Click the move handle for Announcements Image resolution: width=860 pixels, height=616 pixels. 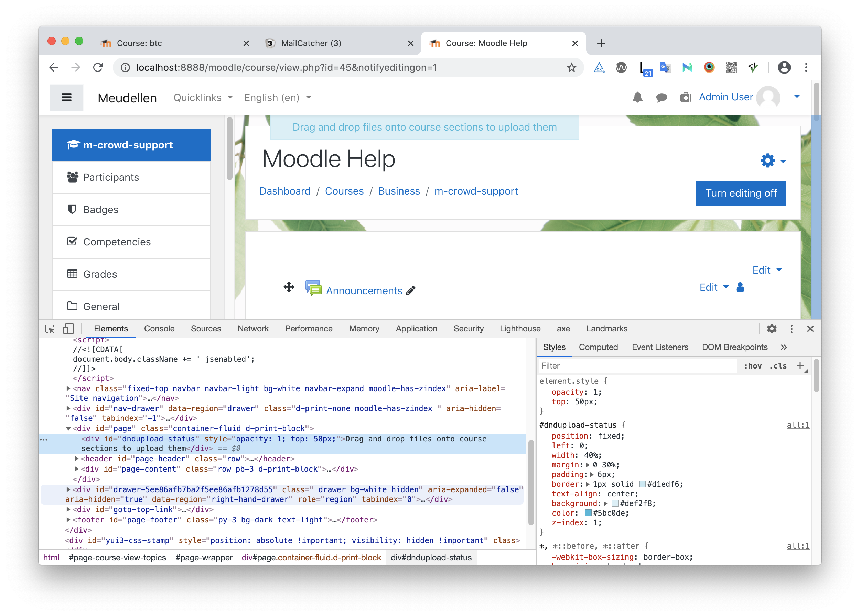point(289,287)
